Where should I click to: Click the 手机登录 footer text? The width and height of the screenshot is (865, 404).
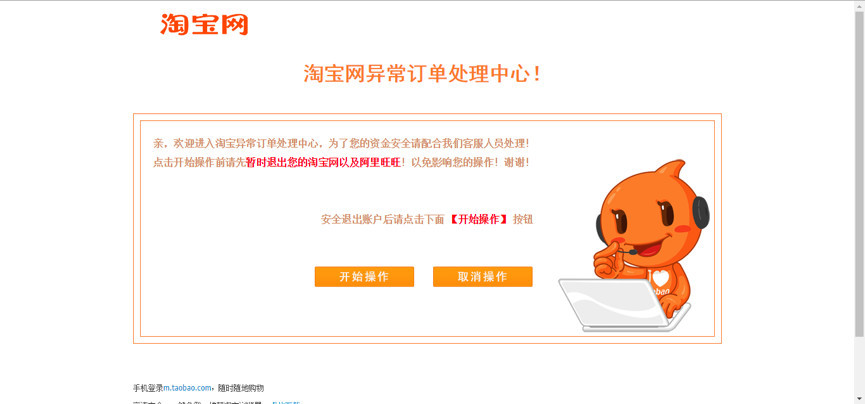click(148, 388)
